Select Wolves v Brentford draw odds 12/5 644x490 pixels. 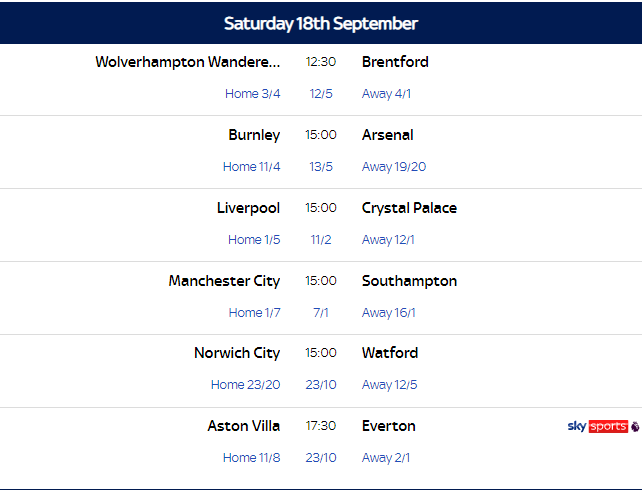point(321,94)
